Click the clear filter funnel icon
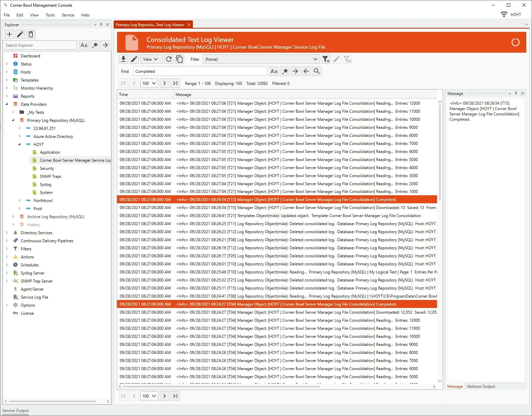532x416 pixels. click(347, 59)
